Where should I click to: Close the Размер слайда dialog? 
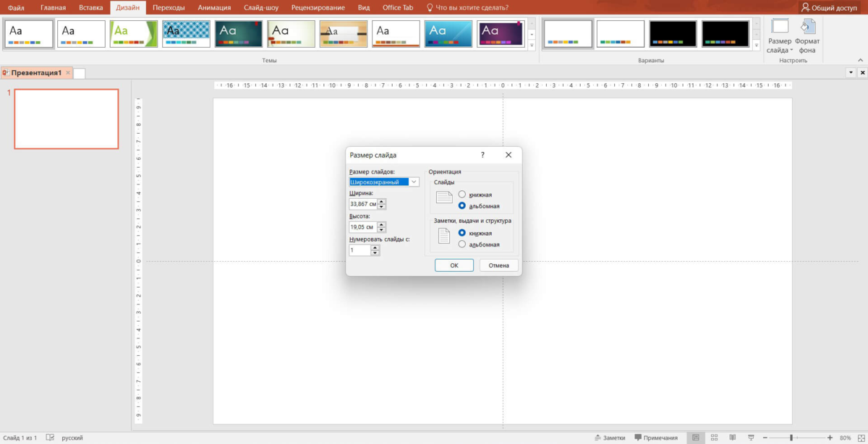[x=509, y=155]
